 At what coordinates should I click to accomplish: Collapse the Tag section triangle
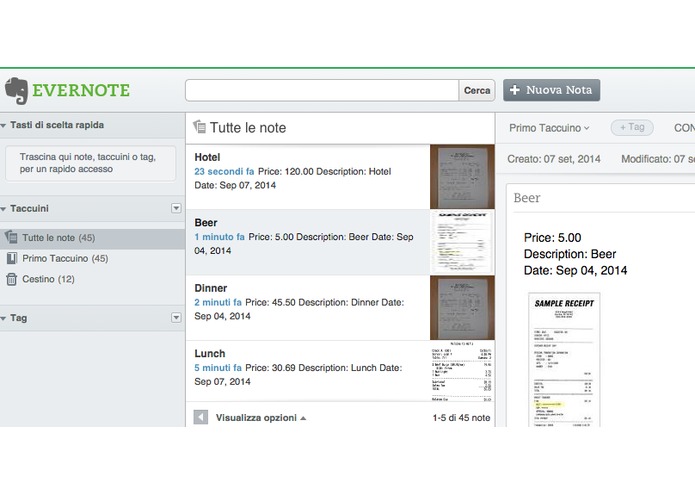pos(4,318)
